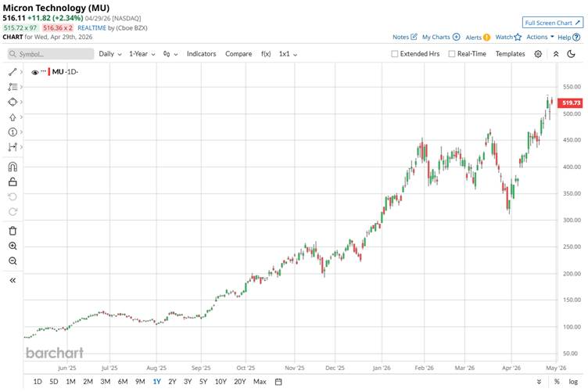The height and width of the screenshot is (392, 588).
Task: Open chart settings gear icon
Action: (538, 54)
